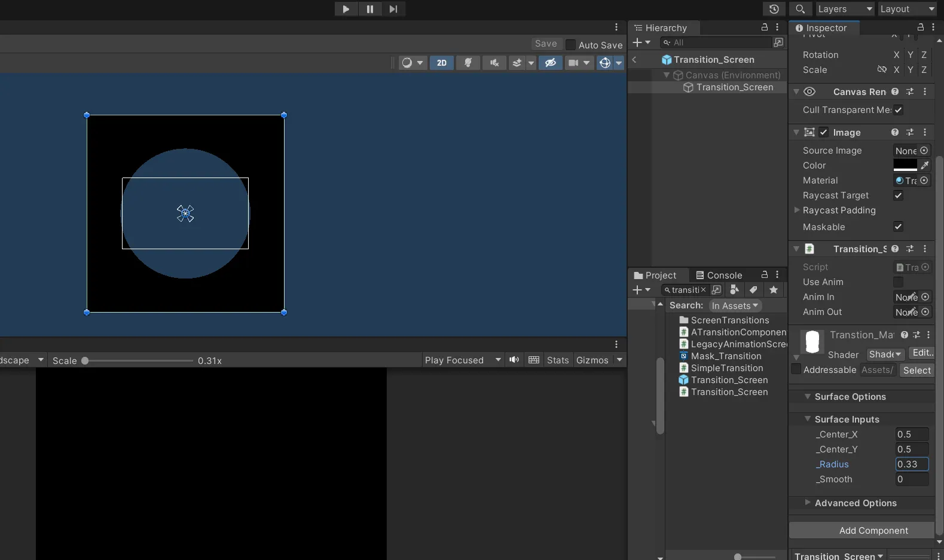The height and width of the screenshot is (560, 944).
Task: Switch to the Project tab
Action: point(655,275)
